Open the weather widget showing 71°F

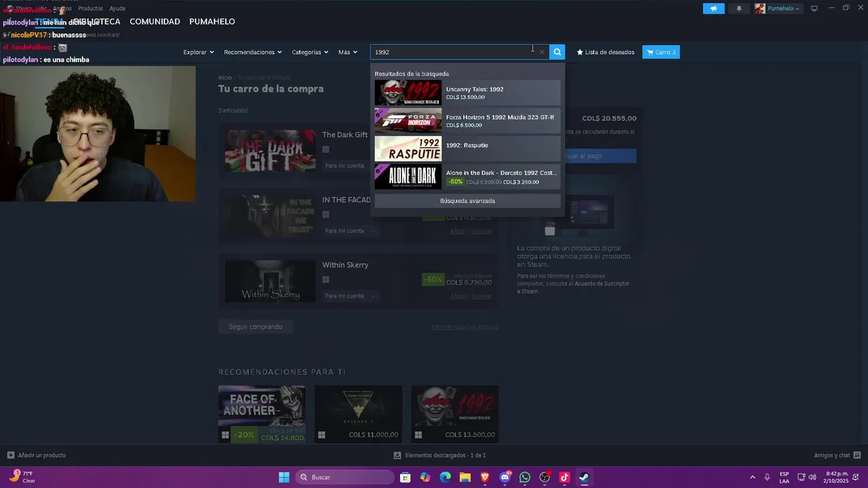pos(22,476)
